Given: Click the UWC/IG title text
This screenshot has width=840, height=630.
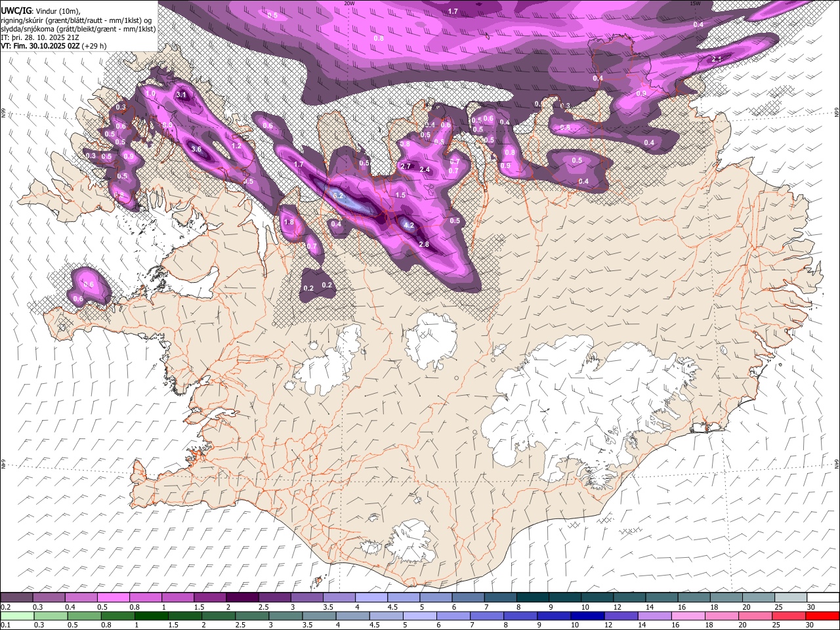Looking at the screenshot, I should tap(15, 10).
